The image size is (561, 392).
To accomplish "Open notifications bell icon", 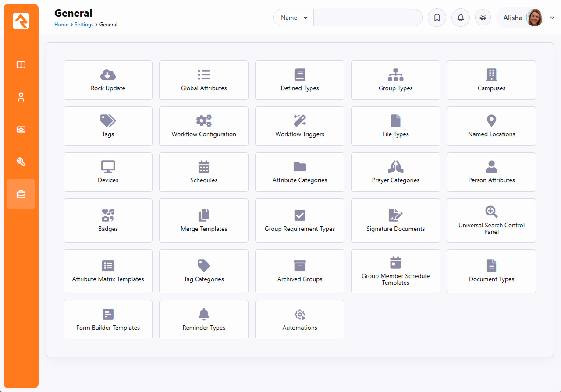I will (x=460, y=18).
